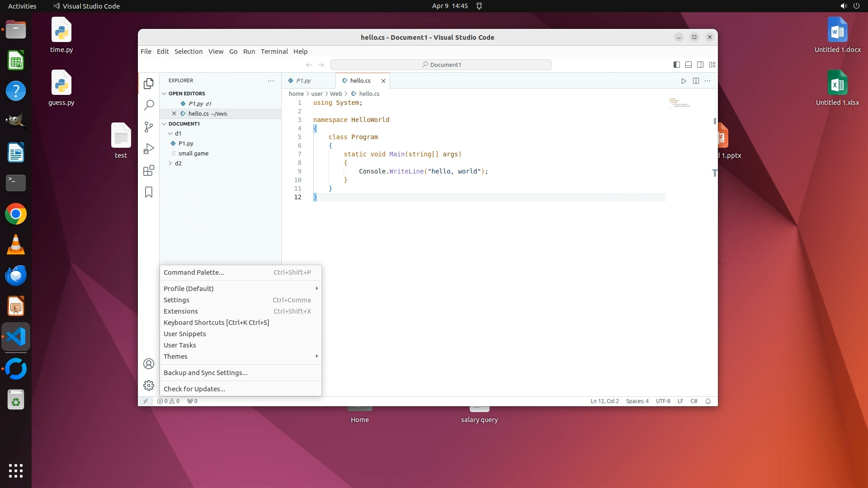
Task: Click Check for Updates option
Action: coord(194,389)
